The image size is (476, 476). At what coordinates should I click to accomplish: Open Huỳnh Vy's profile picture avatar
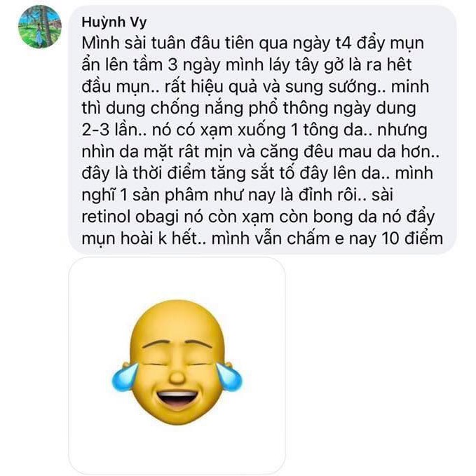(x=40, y=27)
